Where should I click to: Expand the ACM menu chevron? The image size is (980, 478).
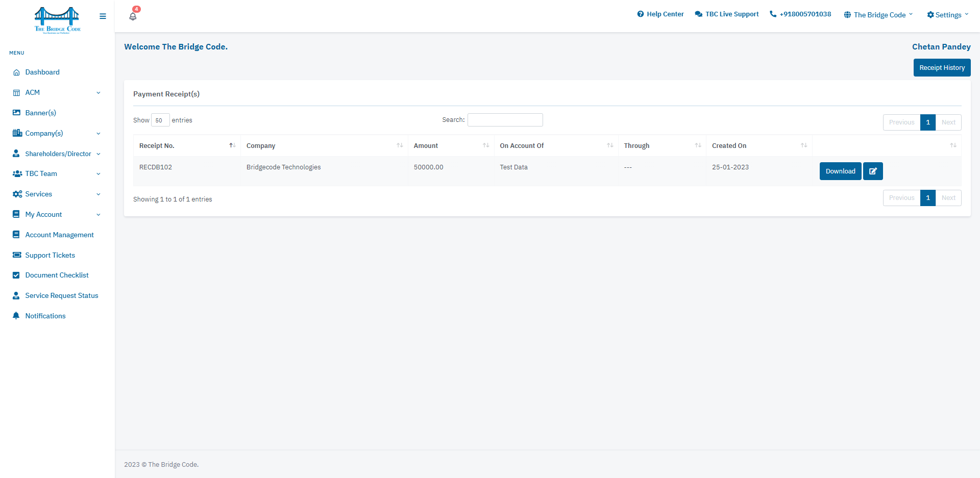pyautogui.click(x=99, y=93)
